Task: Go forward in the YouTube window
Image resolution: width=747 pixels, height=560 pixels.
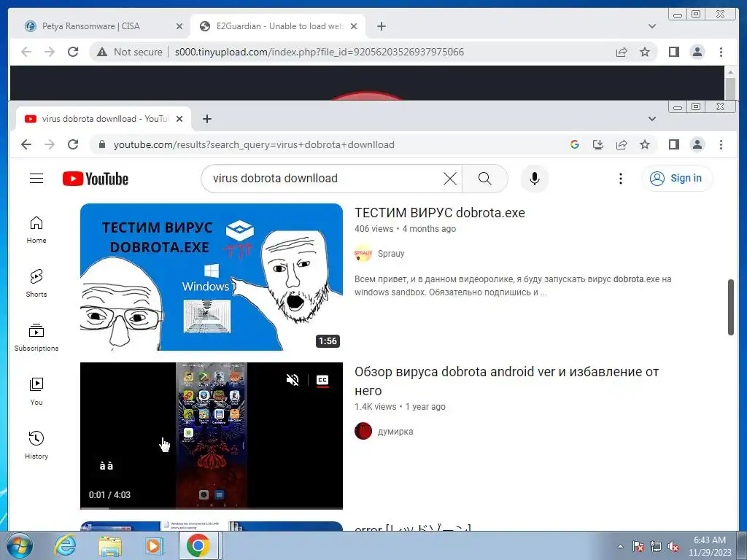Action: [x=50, y=144]
